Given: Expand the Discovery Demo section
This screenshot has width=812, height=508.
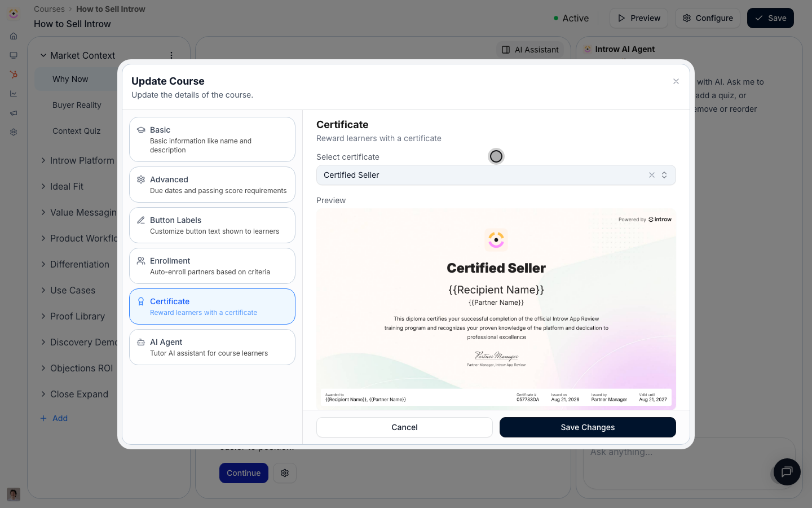Looking at the screenshot, I should click(43, 342).
